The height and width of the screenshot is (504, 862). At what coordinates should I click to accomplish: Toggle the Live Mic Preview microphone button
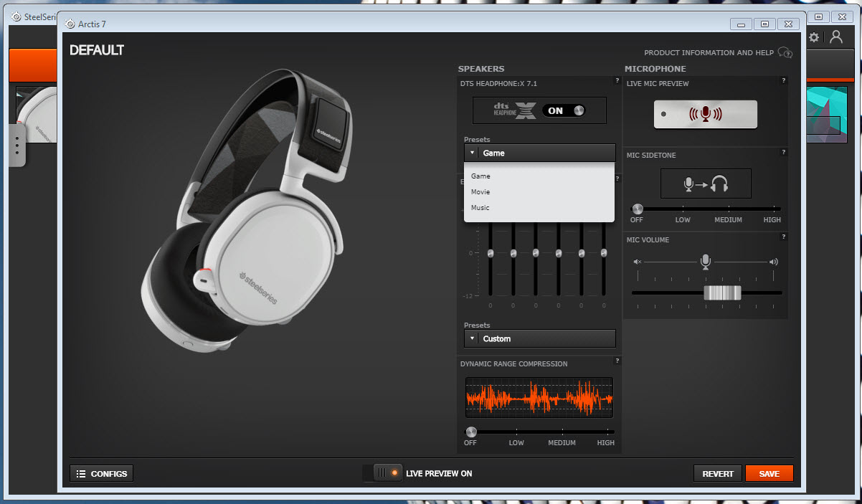706,114
